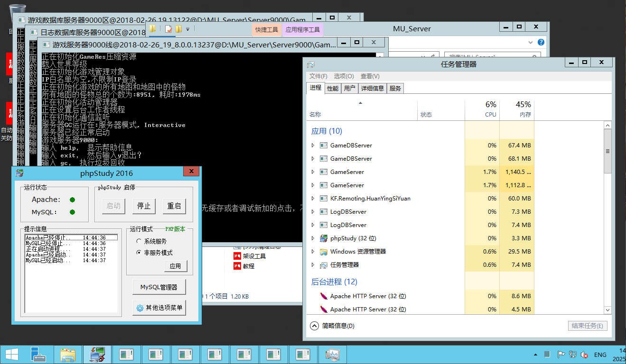Screen dimensions: 626x364
Task: Select the 非服务模式 radio button
Action: (139, 253)
